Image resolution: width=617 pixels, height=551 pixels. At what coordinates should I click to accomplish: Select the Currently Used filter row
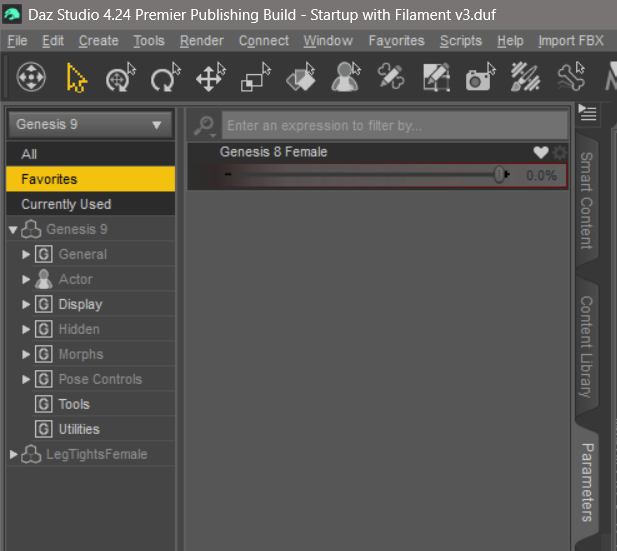(91, 204)
